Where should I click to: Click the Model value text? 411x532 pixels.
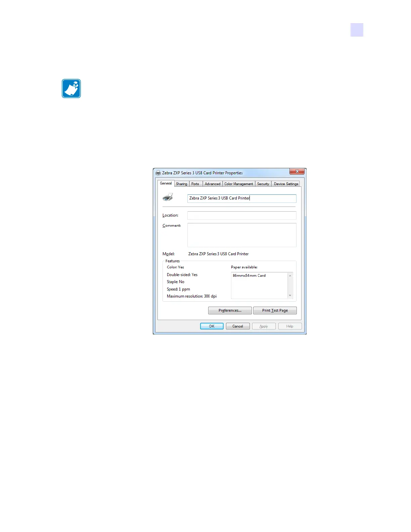[x=219, y=254]
